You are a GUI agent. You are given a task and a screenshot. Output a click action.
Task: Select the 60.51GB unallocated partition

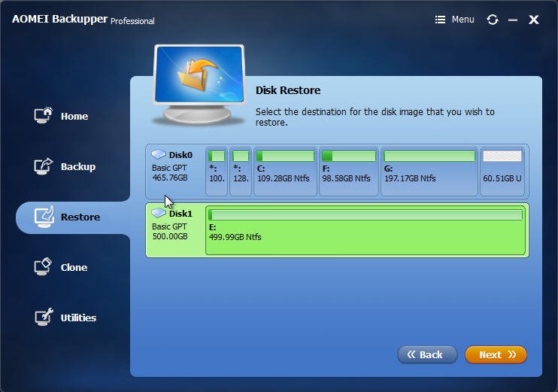pyautogui.click(x=502, y=172)
